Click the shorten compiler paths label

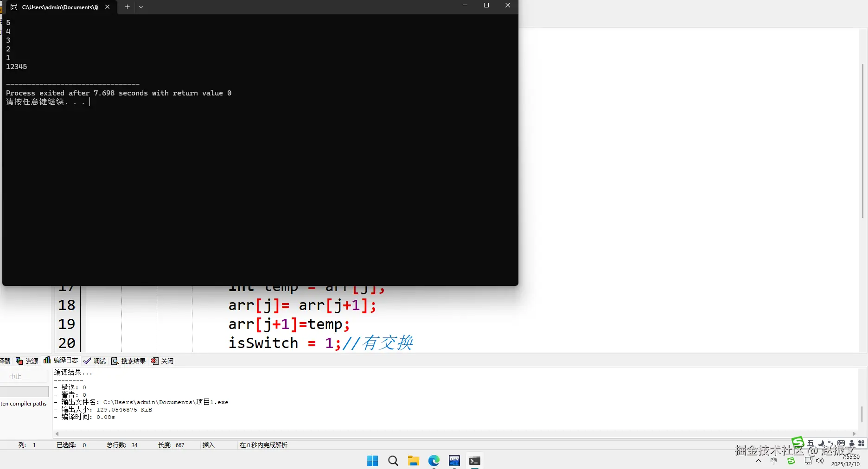(23, 404)
